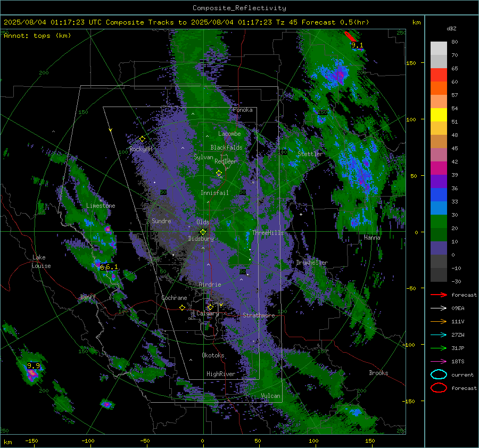Click the 9.1 storm top label
Viewport: 479px width, 448px height.
click(357, 45)
